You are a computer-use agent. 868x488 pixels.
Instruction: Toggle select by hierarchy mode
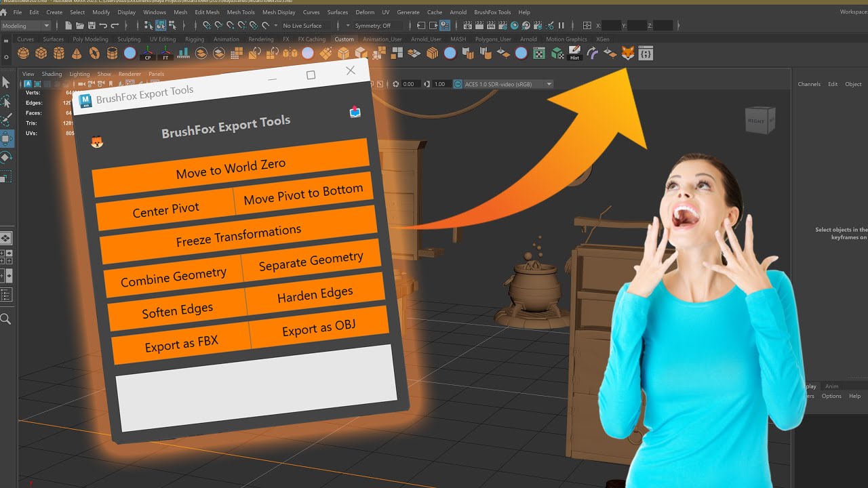[x=149, y=26]
